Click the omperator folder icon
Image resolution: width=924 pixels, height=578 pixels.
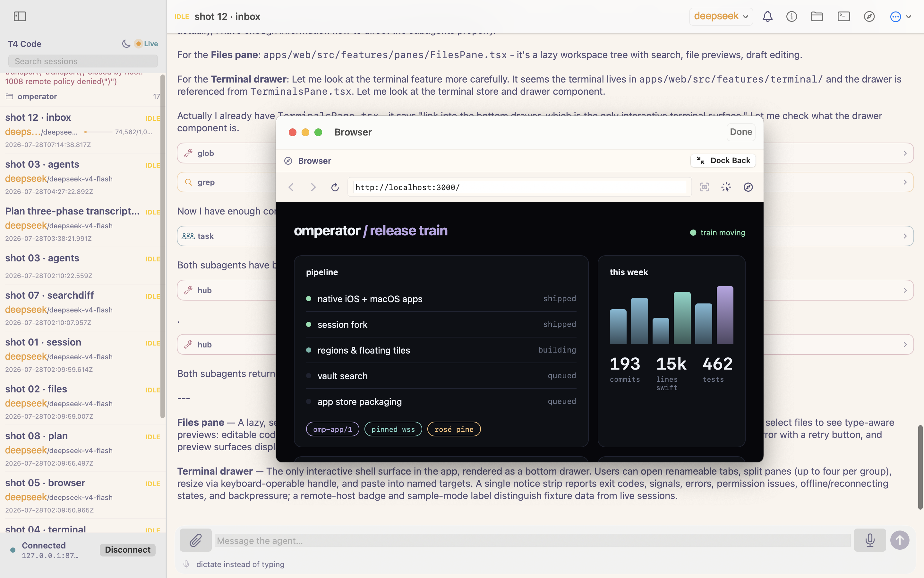coord(9,96)
